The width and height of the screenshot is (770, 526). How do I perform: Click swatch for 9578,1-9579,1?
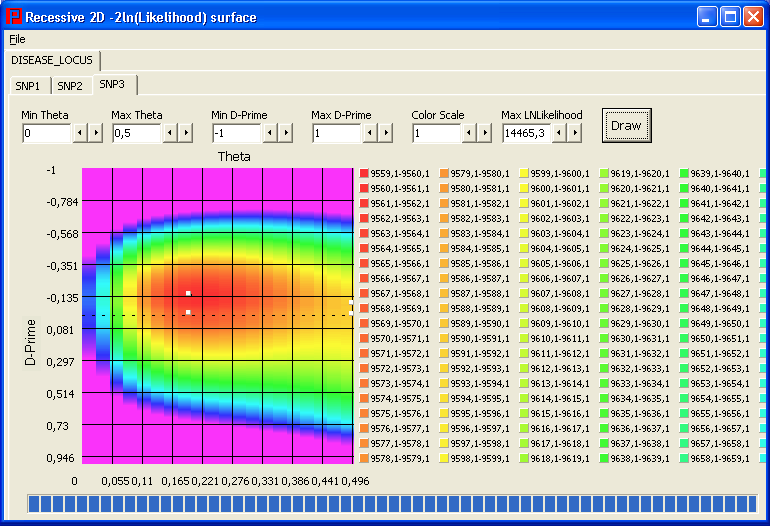[x=364, y=458]
